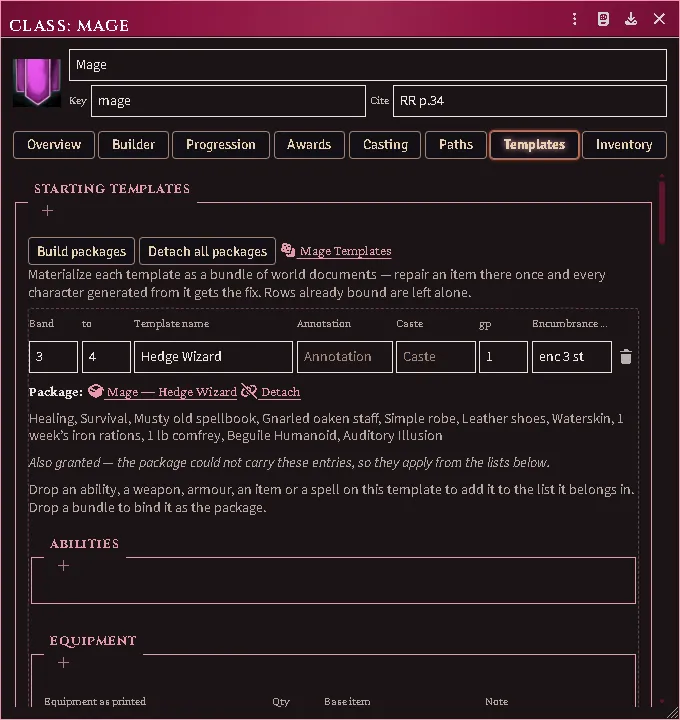Switch to the Builder tab
Screen dimensions: 680x720
(134, 145)
